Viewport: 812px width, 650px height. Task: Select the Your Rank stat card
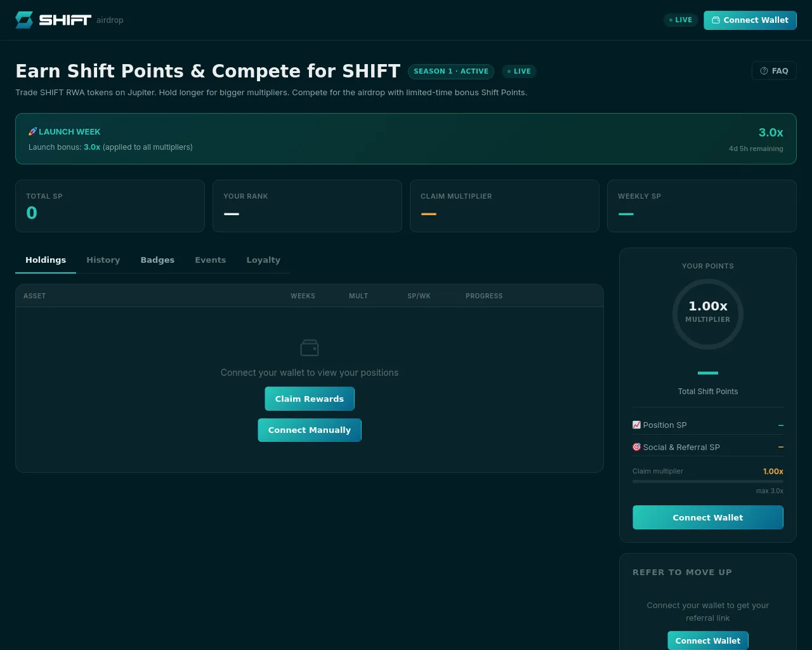(307, 206)
